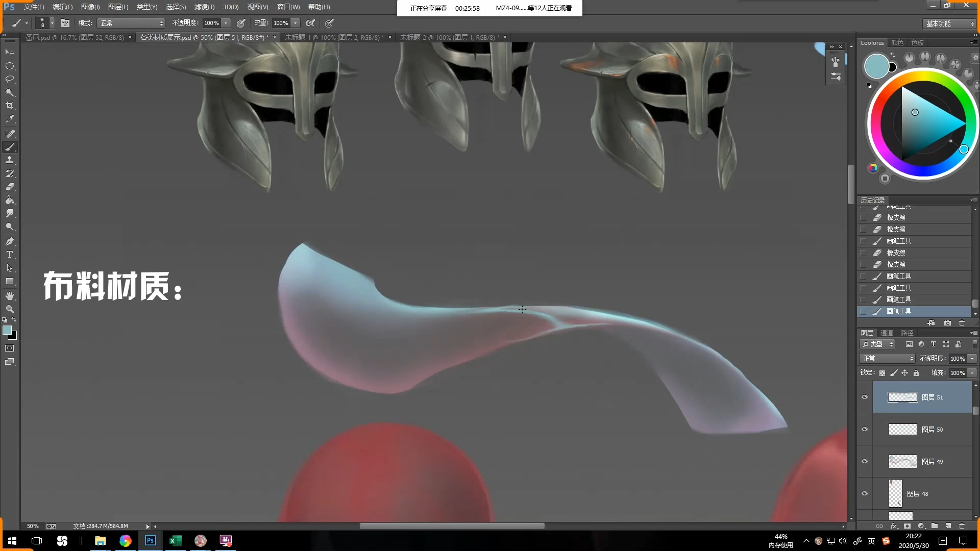Switch to 未标题-1 document tab
Image resolution: width=980 pixels, height=551 pixels.
(x=332, y=37)
